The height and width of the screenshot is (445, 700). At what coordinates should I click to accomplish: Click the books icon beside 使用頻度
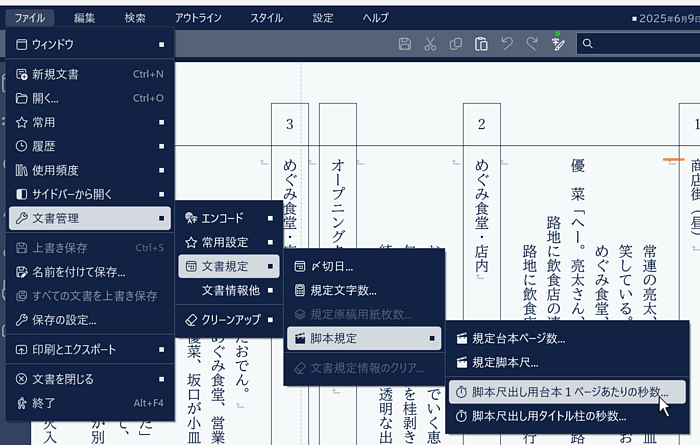21,170
